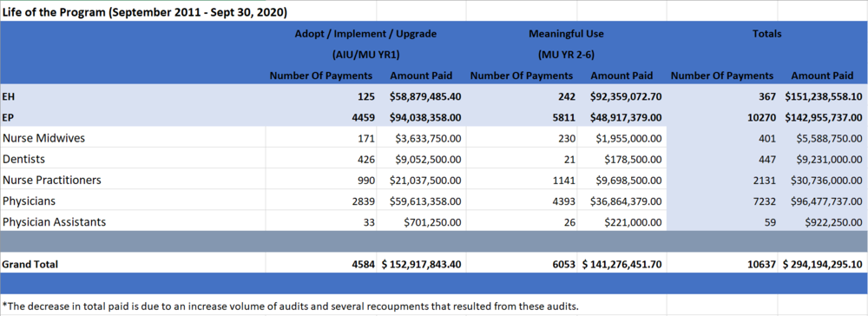Click EP meaningful use count 5811

coord(563,118)
